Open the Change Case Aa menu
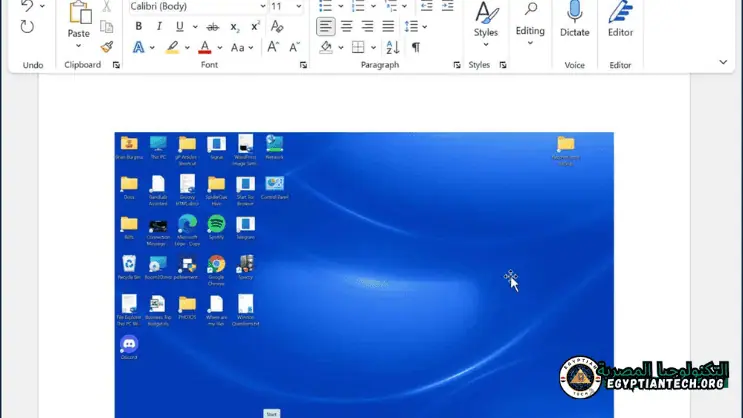Screen dimensions: 743x418 (x=242, y=47)
